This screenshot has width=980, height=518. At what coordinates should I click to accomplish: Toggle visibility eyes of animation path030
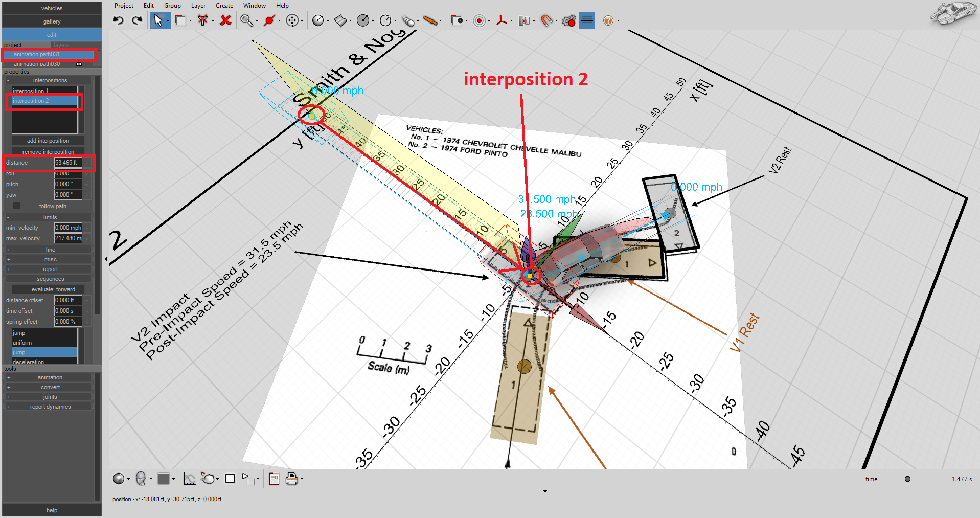[x=79, y=64]
